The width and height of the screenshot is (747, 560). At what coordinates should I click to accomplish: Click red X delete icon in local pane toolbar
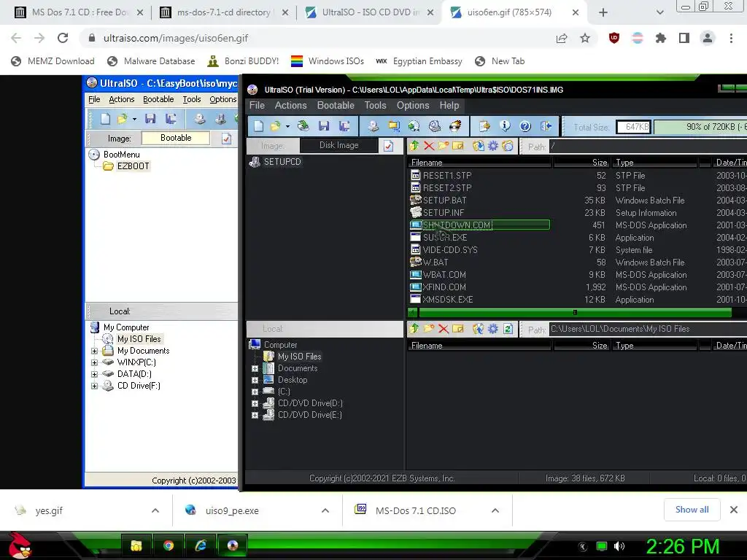pos(443,329)
